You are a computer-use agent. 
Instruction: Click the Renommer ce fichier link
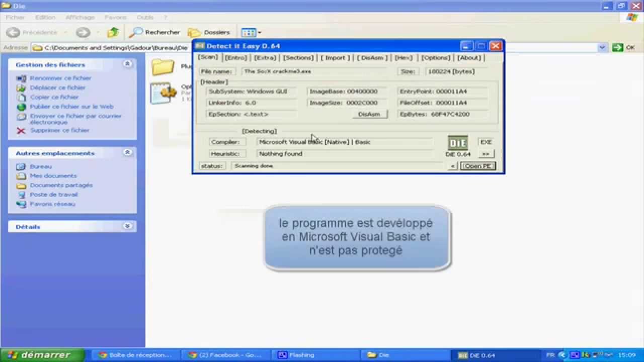60,78
